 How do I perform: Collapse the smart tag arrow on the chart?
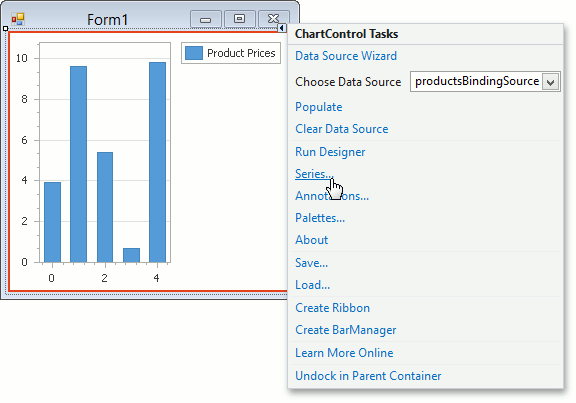pos(281,28)
